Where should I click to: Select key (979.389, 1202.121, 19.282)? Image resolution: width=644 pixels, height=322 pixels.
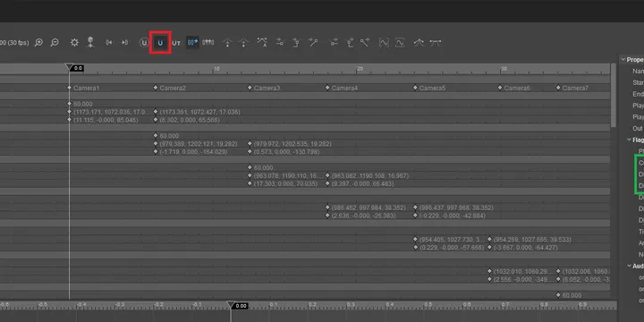pos(156,143)
